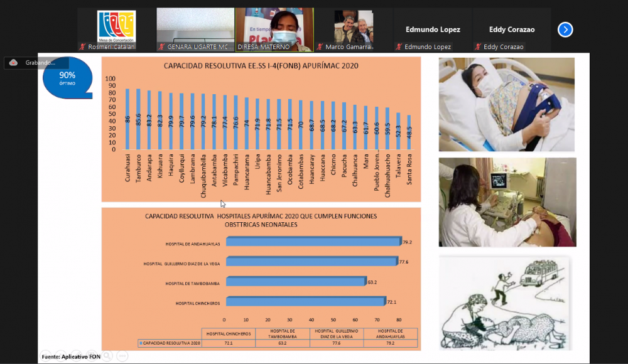Click the Hospital de Andahuaylas bar
Viewport: 628px width, 364px height.
point(313,242)
